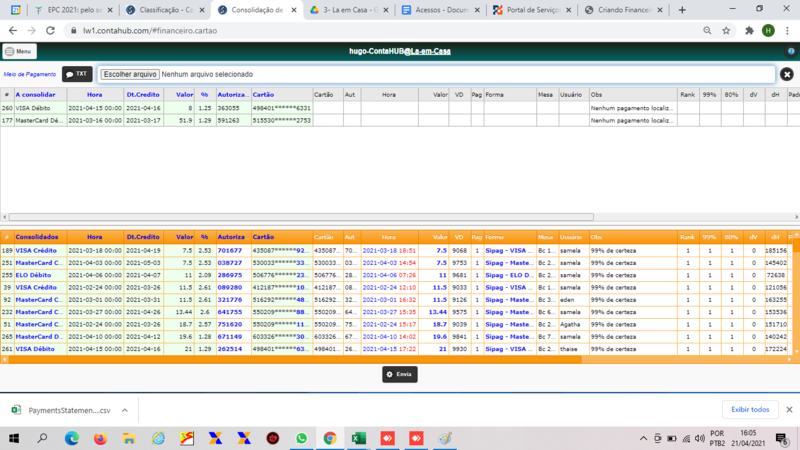Open the Meio de Pagamento link
Viewport: 800px width, 450px height.
click(x=30, y=74)
